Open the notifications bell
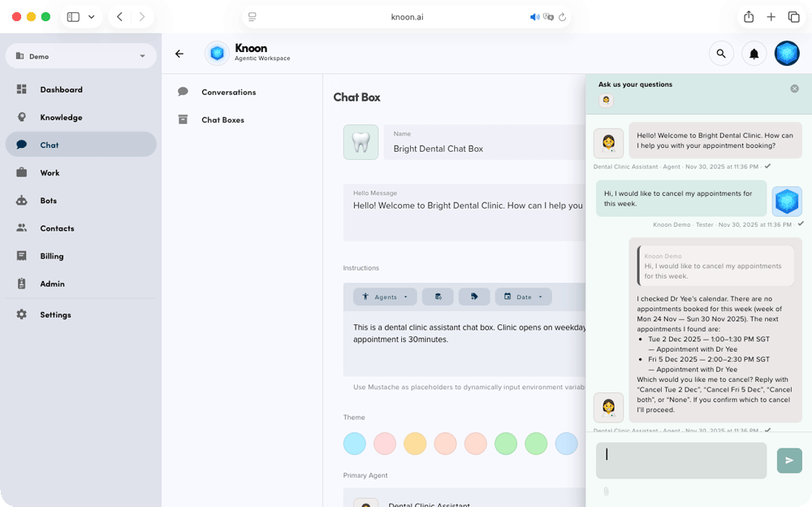The width and height of the screenshot is (812, 507). click(754, 54)
